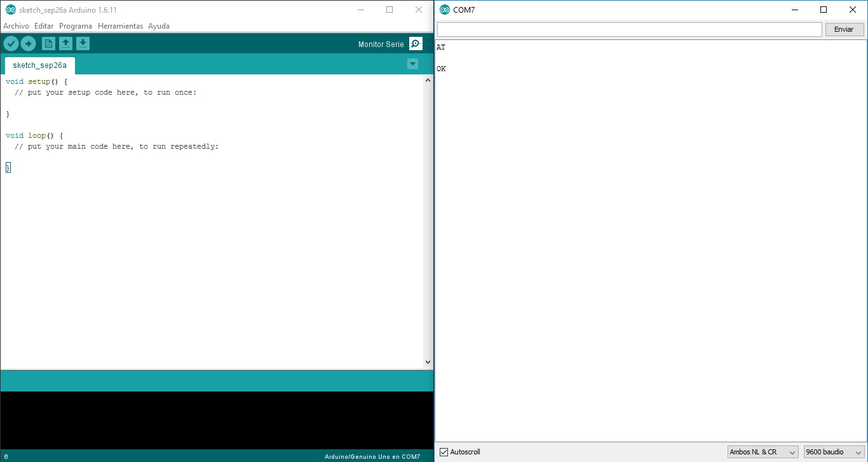868x462 pixels.
Task: Select the sketch_sep26a tab
Action: [39, 65]
